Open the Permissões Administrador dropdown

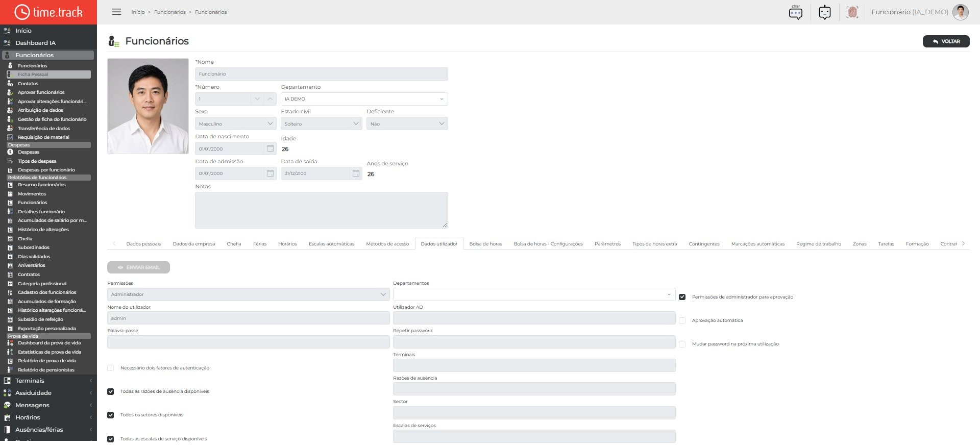pyautogui.click(x=249, y=294)
